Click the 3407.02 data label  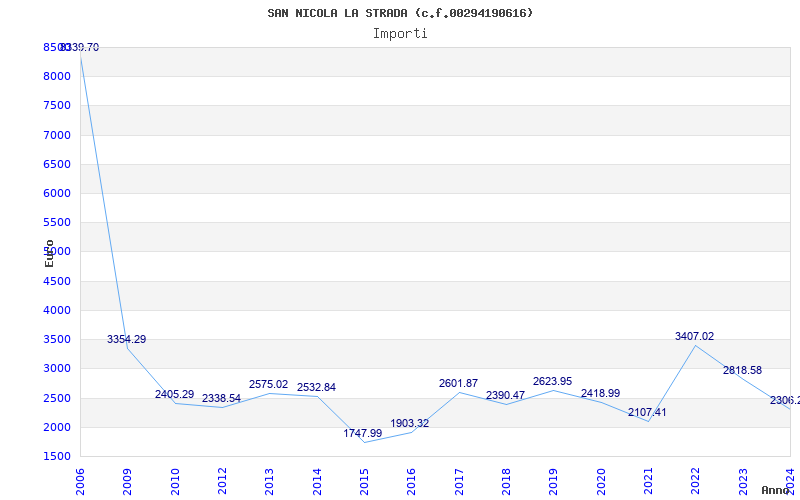pyautogui.click(x=694, y=336)
